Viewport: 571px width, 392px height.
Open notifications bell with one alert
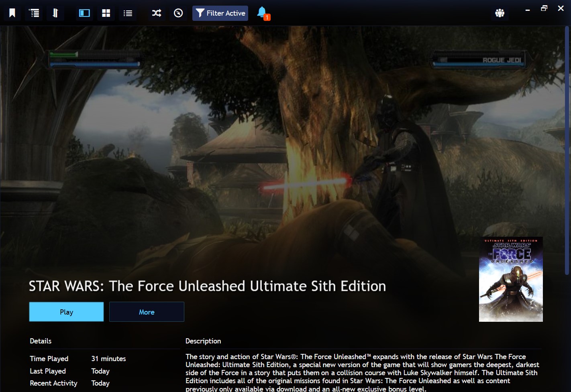(x=263, y=13)
